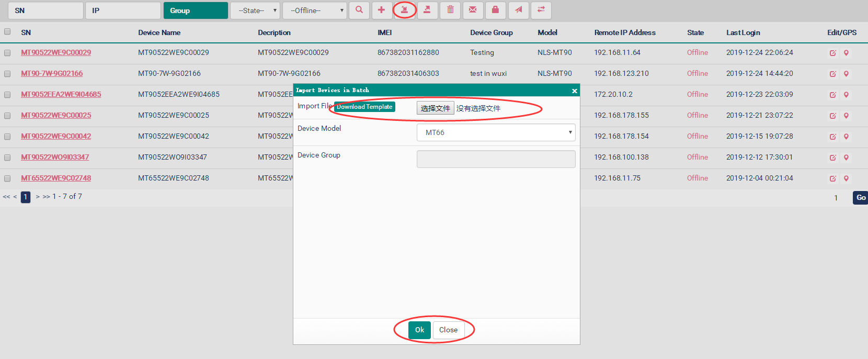
Task: Click the export devices icon in the toolbar
Action: point(427,10)
